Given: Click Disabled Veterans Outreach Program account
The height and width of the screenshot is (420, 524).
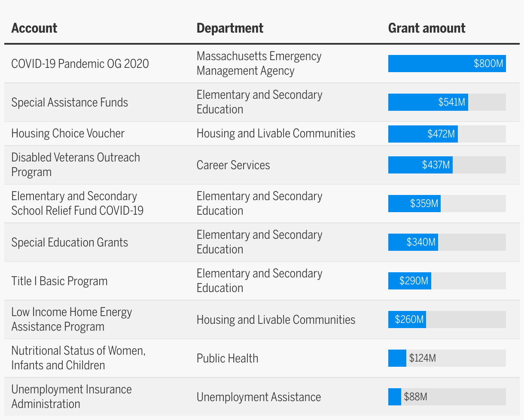Looking at the screenshot, I should click(x=76, y=164).
